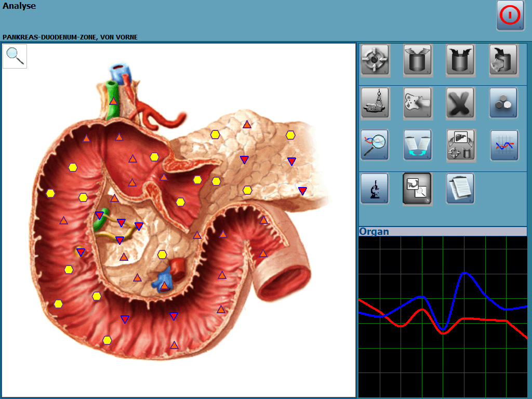The image size is (532, 399).
Task: Click the rightmost yellow hexagon on the pancreas
Action: point(290,135)
